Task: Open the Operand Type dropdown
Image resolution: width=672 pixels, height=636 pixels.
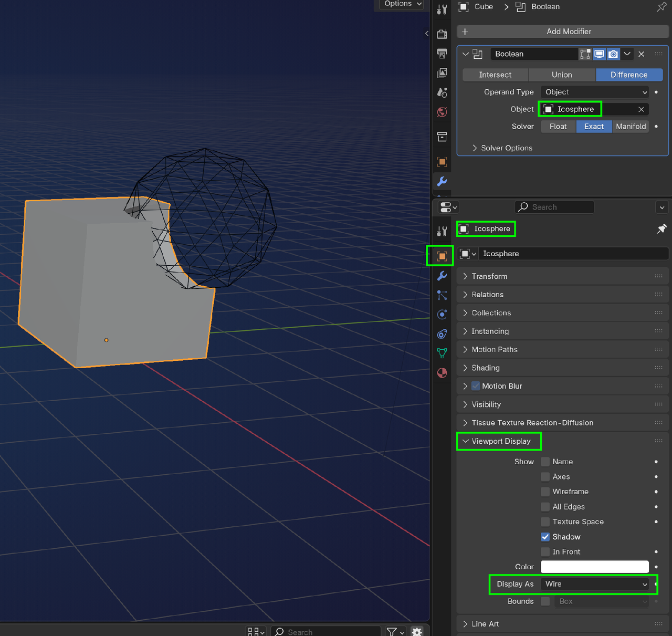Action: coord(595,92)
